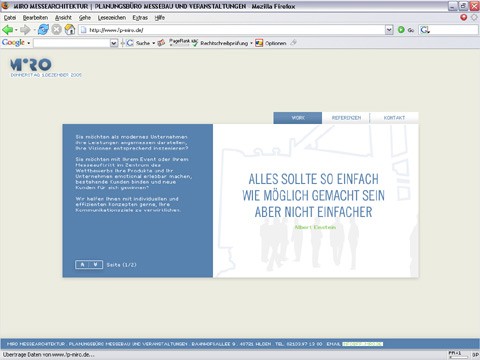The width and height of the screenshot is (480, 360).
Task: Reload the page with the refresh icon
Action: coord(43,30)
